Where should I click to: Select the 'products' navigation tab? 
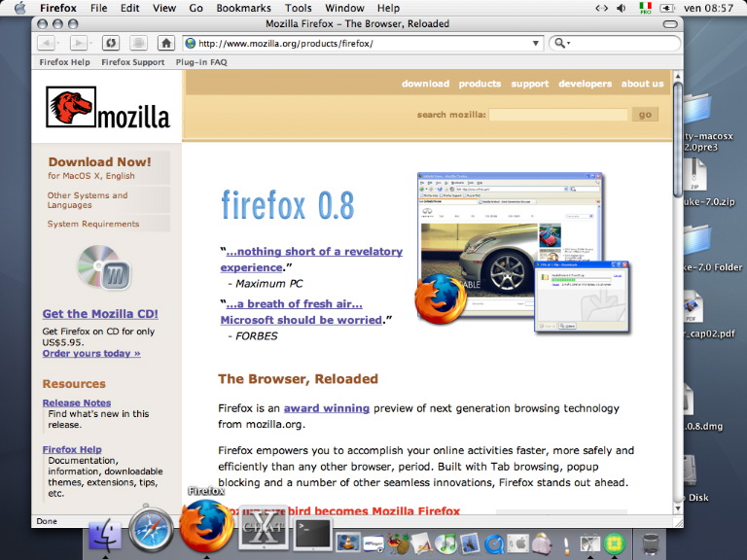[x=480, y=84]
